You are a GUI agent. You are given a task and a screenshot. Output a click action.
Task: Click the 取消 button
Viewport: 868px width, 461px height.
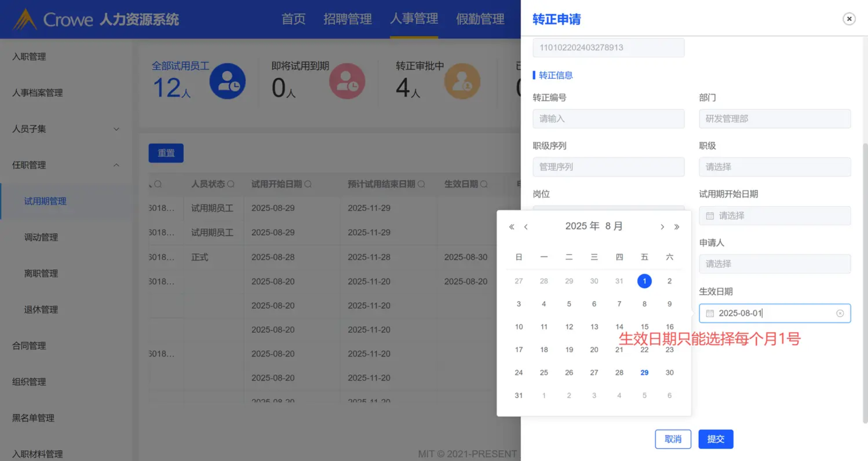(673, 439)
